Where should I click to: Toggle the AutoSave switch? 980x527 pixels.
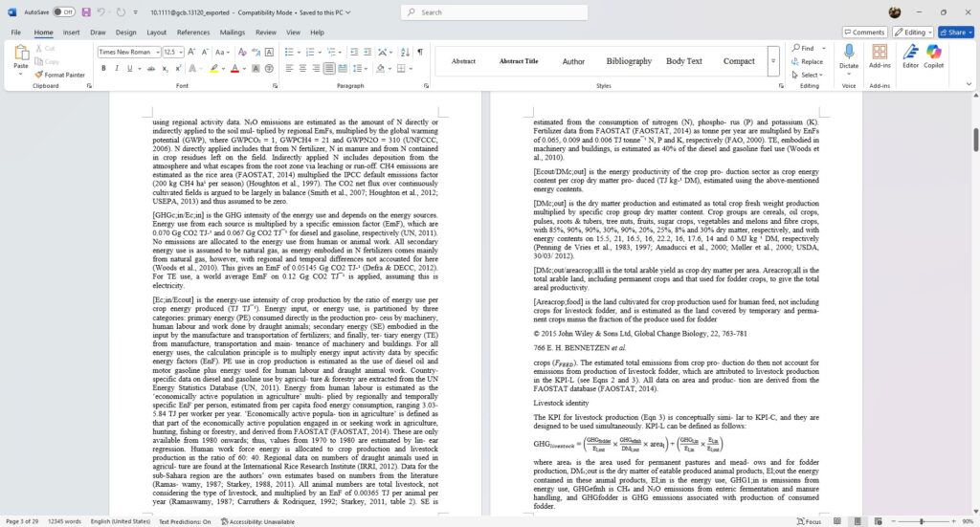point(64,12)
